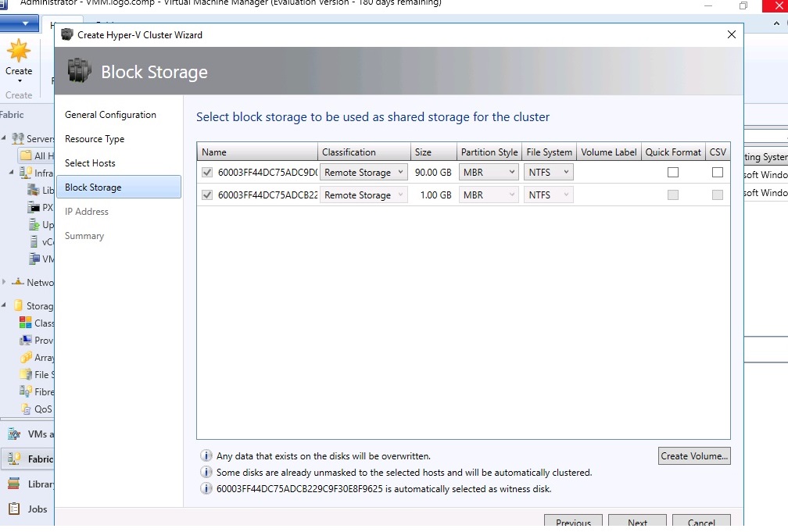Collapse the Storage tree node
Screen dimensions: 788x532
(x=4, y=305)
